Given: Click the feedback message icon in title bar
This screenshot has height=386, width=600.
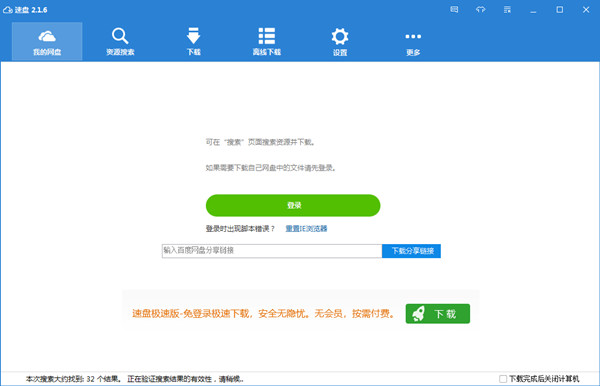Looking at the screenshot, I should (454, 10).
